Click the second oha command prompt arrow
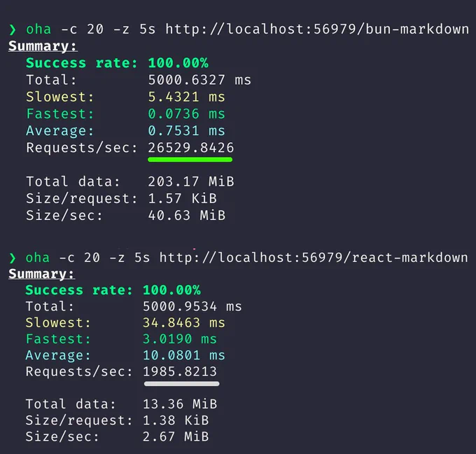 point(13,258)
